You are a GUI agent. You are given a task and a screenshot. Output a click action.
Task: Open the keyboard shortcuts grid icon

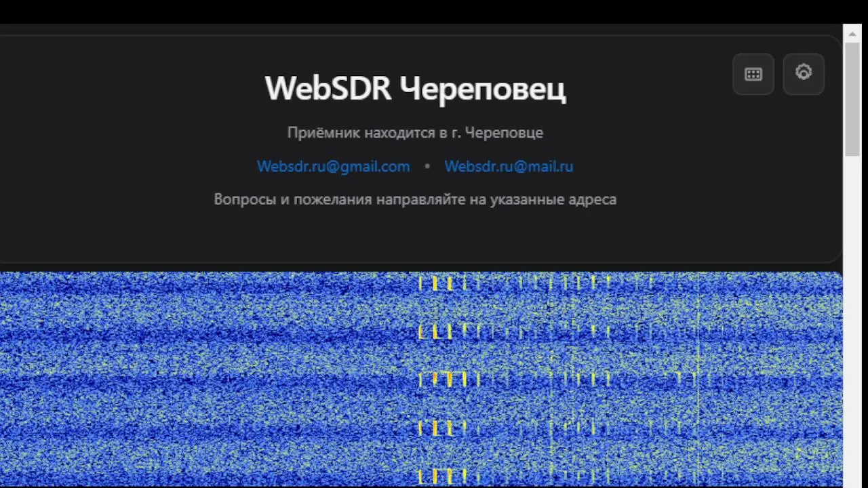753,74
